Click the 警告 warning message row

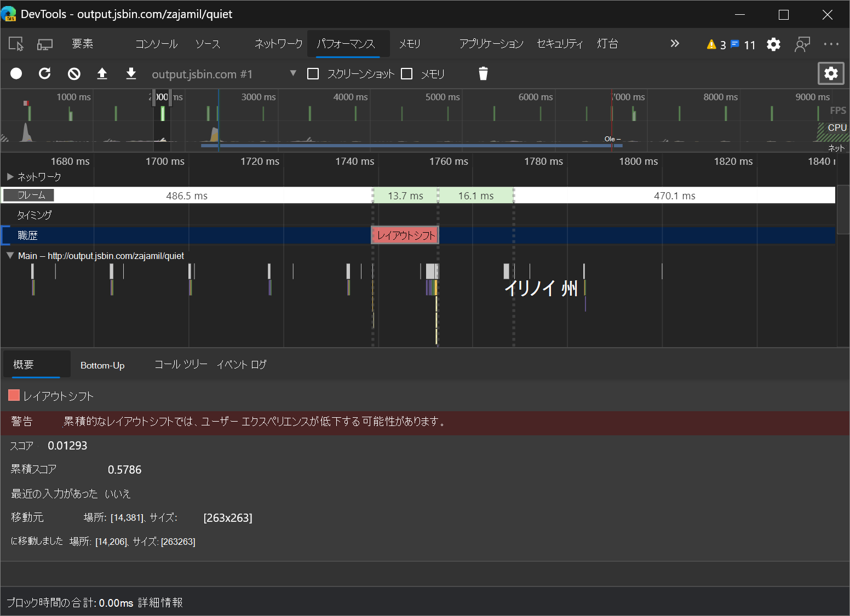425,423
